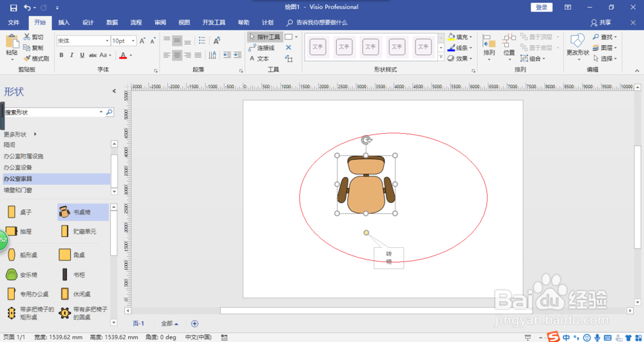Viewport: 644px width, 342px height.
Task: Click in the 搜索形状 search field
Action: (x=51, y=112)
